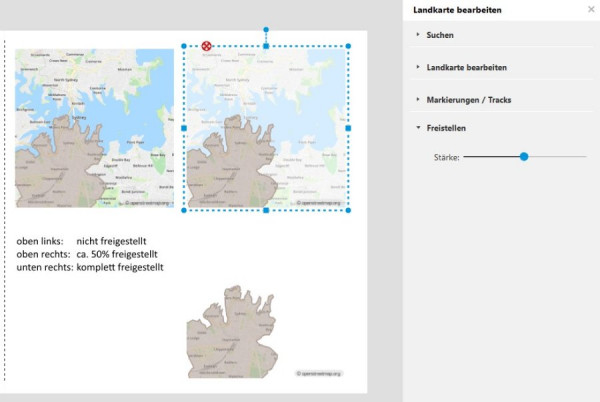
Task: Click top middle square handle of selected map
Action: click(x=266, y=46)
